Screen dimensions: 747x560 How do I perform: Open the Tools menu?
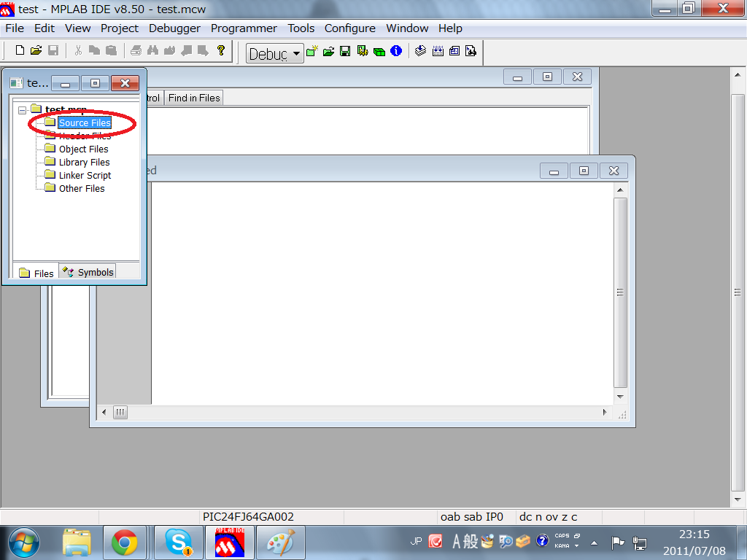pyautogui.click(x=301, y=28)
